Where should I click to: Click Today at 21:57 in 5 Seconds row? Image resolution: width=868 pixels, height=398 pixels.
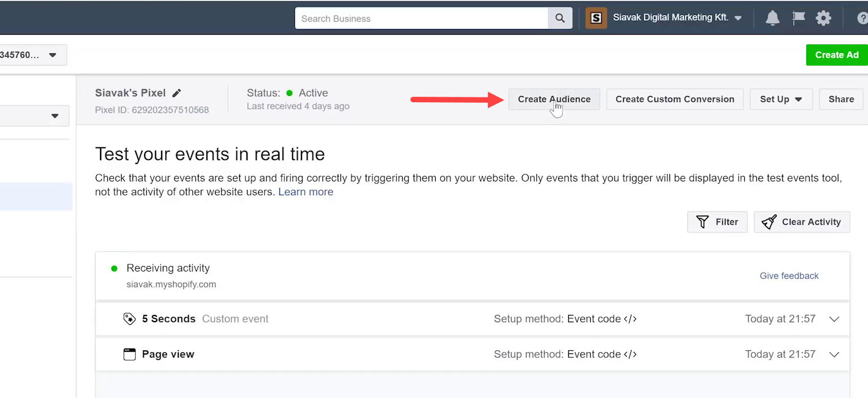pos(780,319)
